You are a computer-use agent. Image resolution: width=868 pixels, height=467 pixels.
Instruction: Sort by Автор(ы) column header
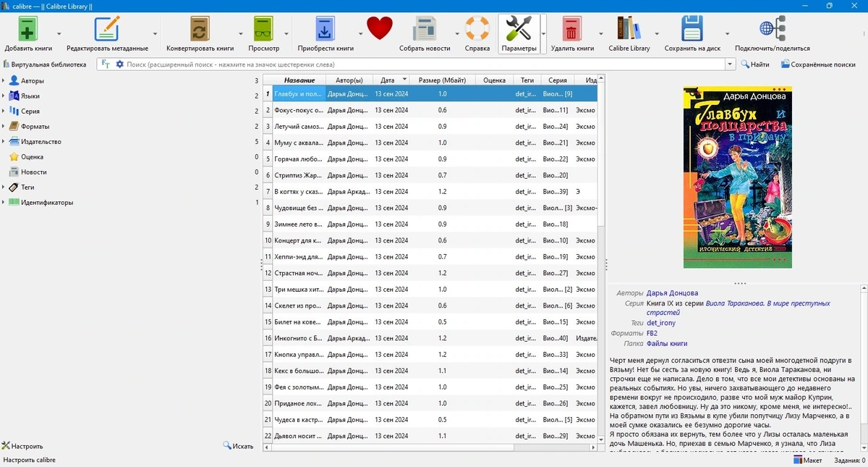pyautogui.click(x=349, y=80)
